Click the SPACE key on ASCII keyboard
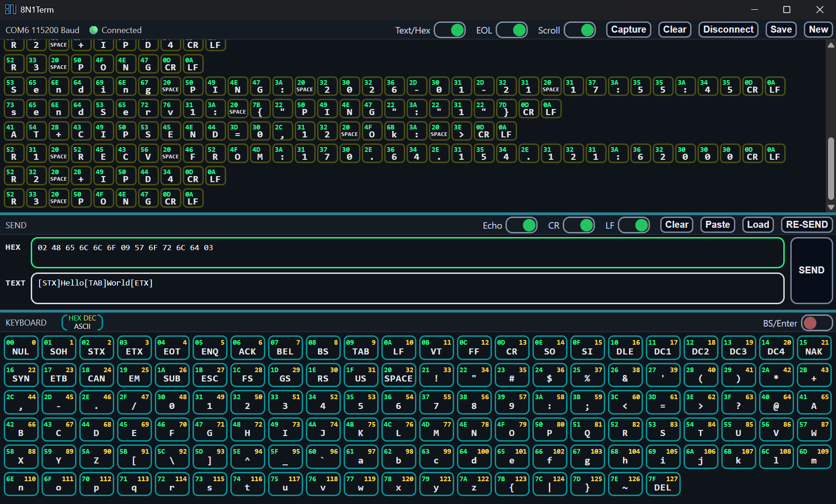This screenshot has width=836, height=504. 398,375
